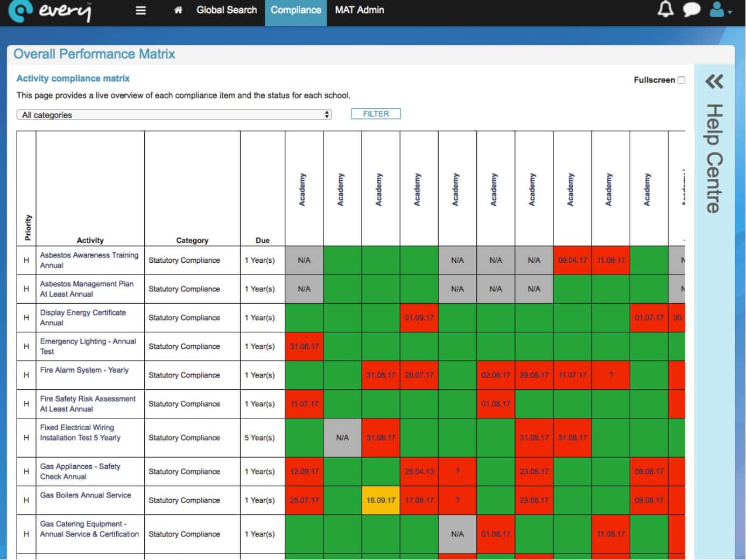Open the user account menu
The image size is (746, 560).
pos(721,10)
